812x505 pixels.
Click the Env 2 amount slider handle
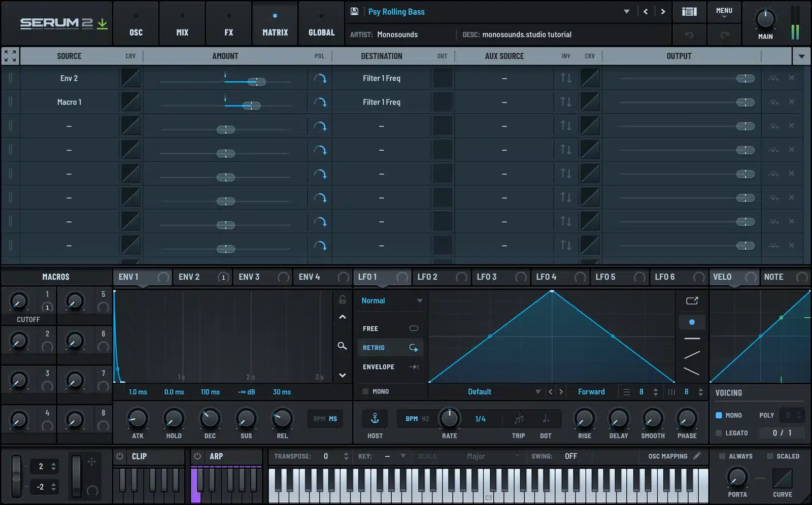256,82
